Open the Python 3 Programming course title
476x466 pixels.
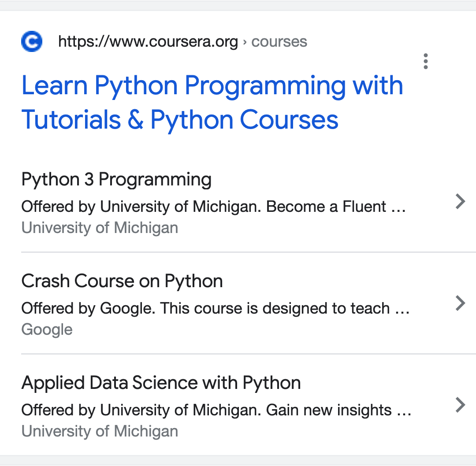tap(116, 180)
